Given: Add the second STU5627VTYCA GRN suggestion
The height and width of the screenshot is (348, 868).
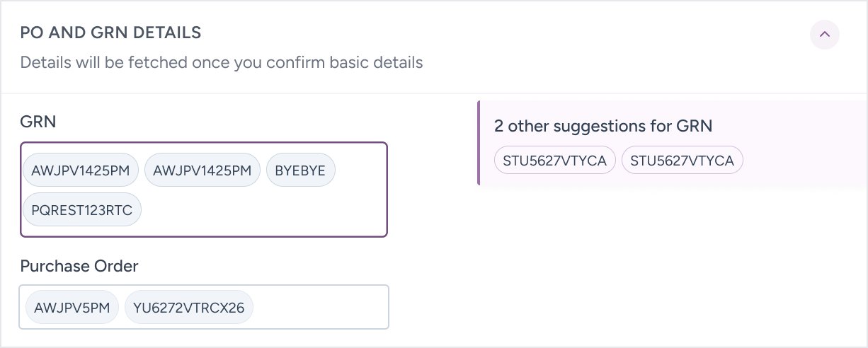Looking at the screenshot, I should point(683,161).
